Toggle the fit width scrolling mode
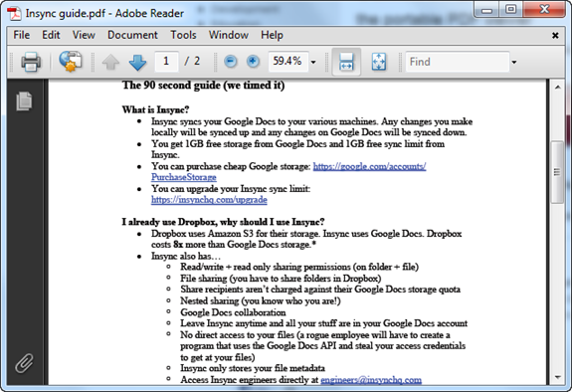This screenshot has width=572, height=392. [346, 62]
